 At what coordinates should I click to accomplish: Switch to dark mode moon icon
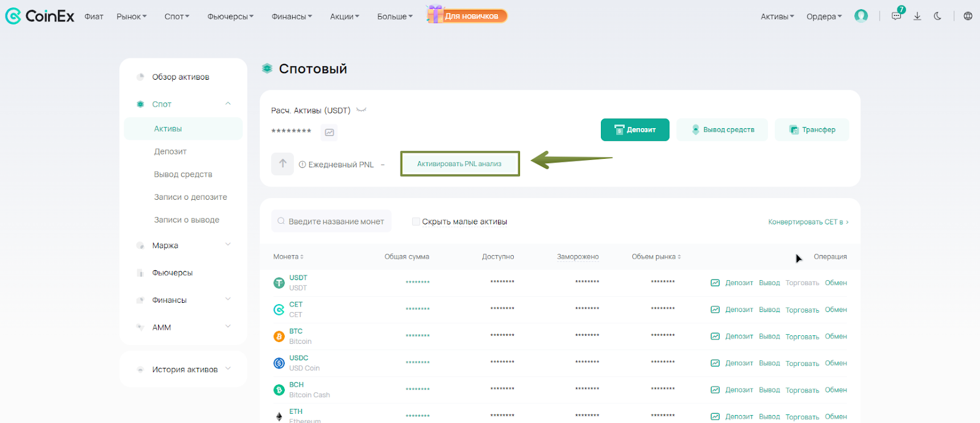pyautogui.click(x=938, y=16)
